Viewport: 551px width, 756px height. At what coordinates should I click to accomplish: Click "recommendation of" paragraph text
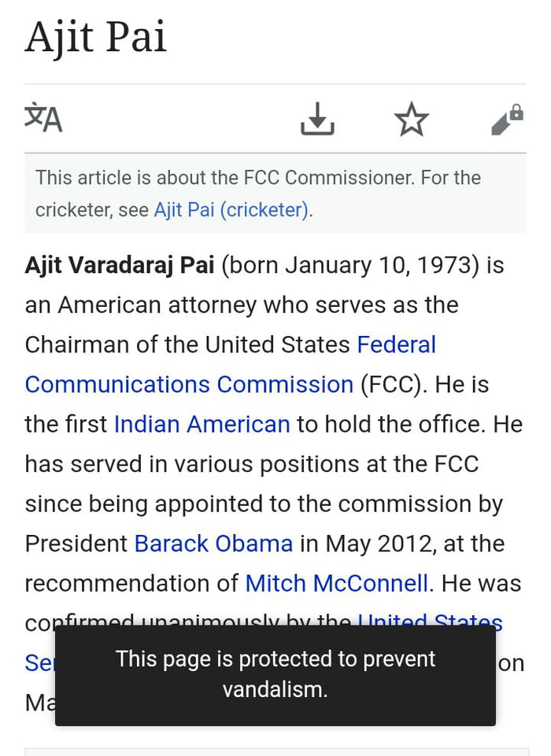(131, 584)
